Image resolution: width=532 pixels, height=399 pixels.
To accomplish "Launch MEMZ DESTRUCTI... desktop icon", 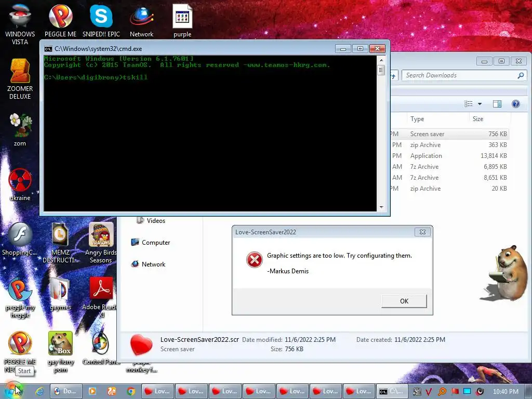I will coord(60,242).
